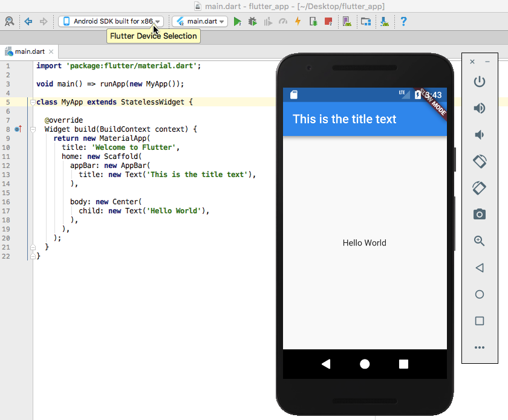Open help with the question mark icon
Image resolution: width=508 pixels, height=420 pixels.
click(403, 21)
